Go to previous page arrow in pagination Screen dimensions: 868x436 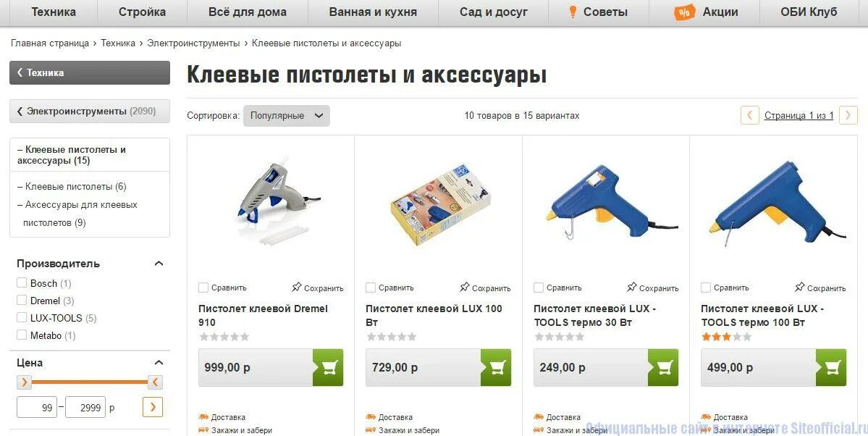point(749,115)
